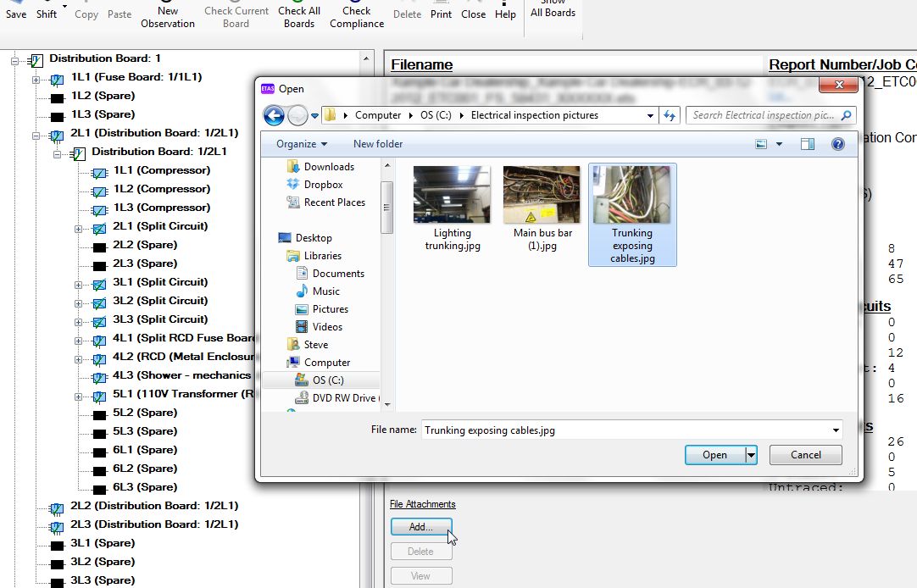Click the 2L2 Distribution Board tree icon
This screenshot has height=588, width=917.
click(57, 508)
